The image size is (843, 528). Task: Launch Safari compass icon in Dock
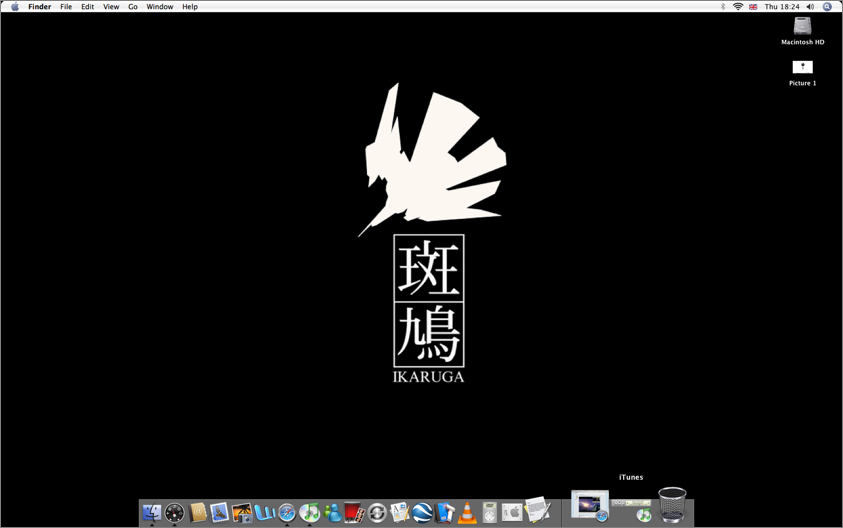click(x=287, y=513)
